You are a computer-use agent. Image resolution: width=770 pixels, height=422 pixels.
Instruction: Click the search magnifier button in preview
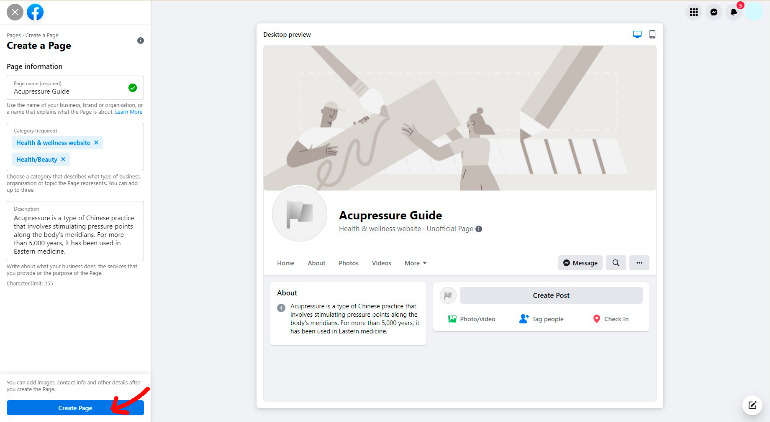coord(616,263)
